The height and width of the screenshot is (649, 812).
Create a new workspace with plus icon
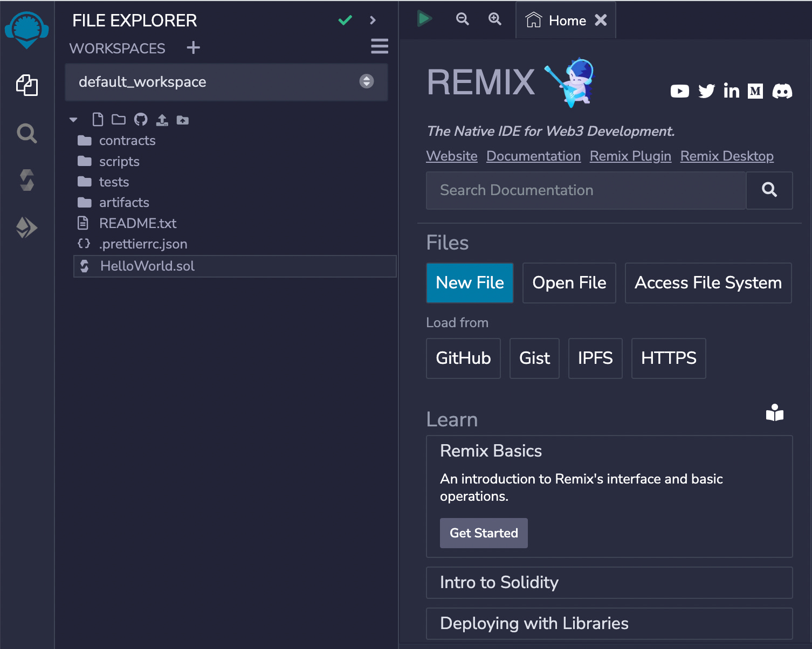pos(193,48)
